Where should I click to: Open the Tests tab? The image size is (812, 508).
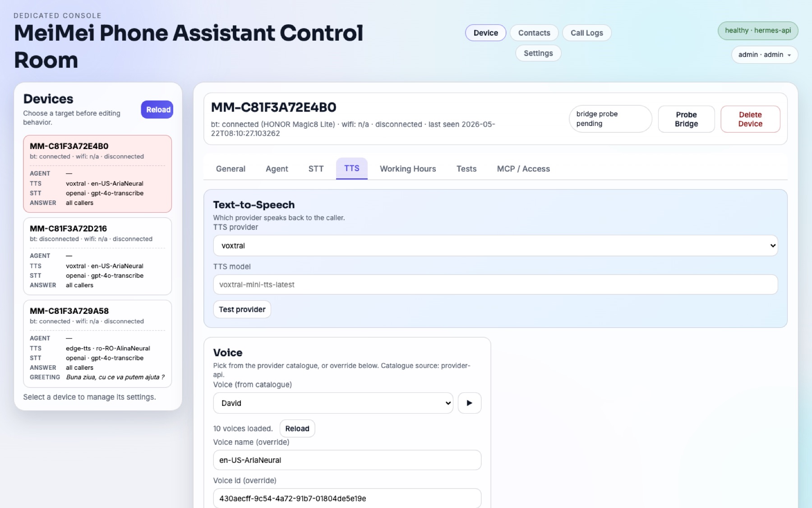tap(466, 169)
